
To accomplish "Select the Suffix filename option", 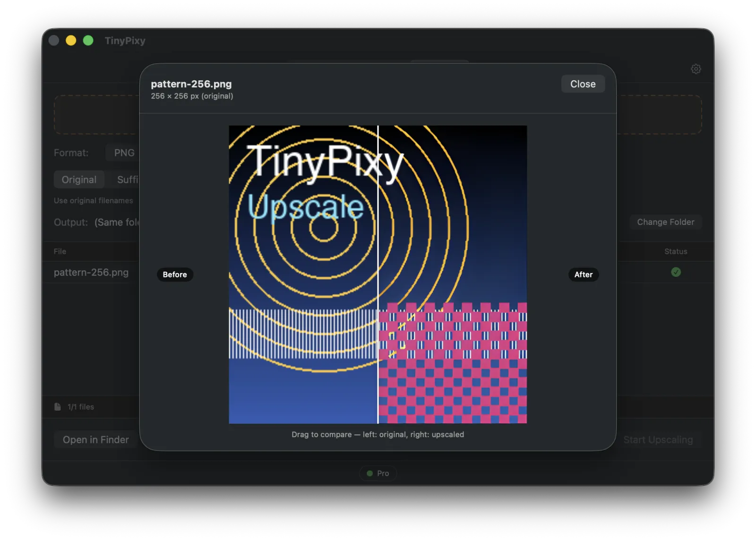I will point(128,180).
